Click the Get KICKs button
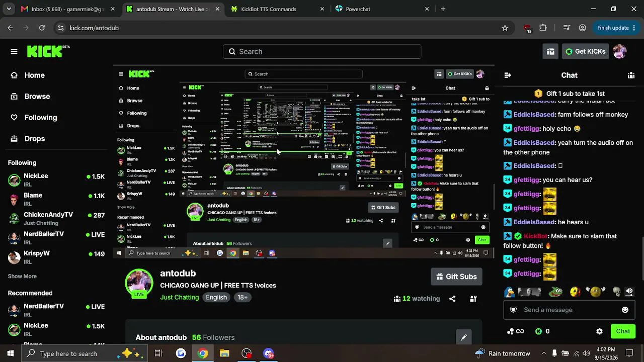This screenshot has height=362, width=644. point(585,51)
